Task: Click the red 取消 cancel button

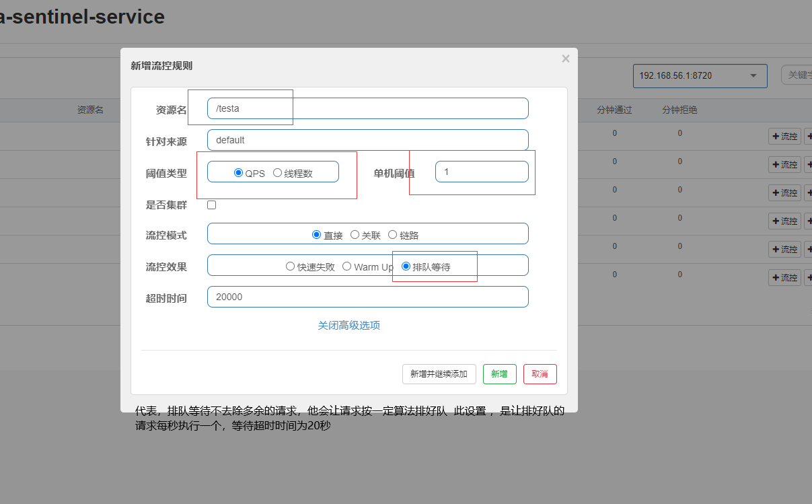Action: pyautogui.click(x=540, y=374)
